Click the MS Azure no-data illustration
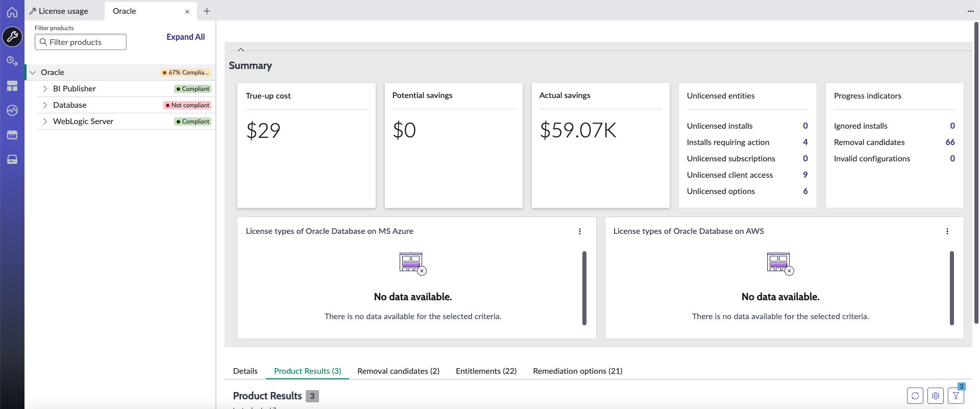The image size is (980, 409). (413, 264)
